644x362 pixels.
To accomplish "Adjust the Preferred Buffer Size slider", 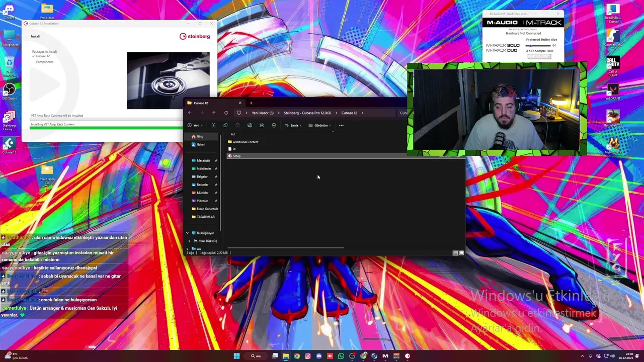I will 537,46.
